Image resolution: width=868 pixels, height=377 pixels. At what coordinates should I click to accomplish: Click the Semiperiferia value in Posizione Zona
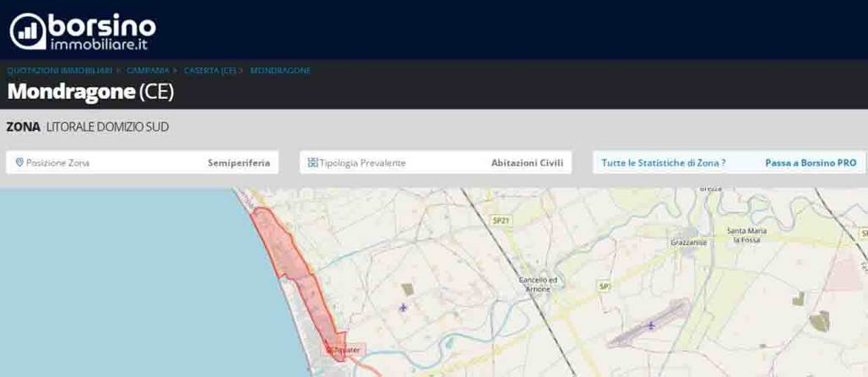click(238, 163)
